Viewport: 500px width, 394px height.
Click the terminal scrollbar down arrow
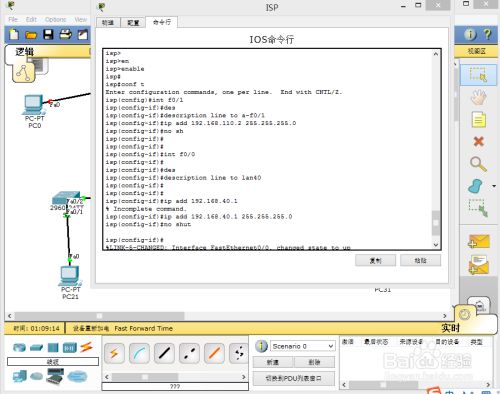[x=436, y=244]
